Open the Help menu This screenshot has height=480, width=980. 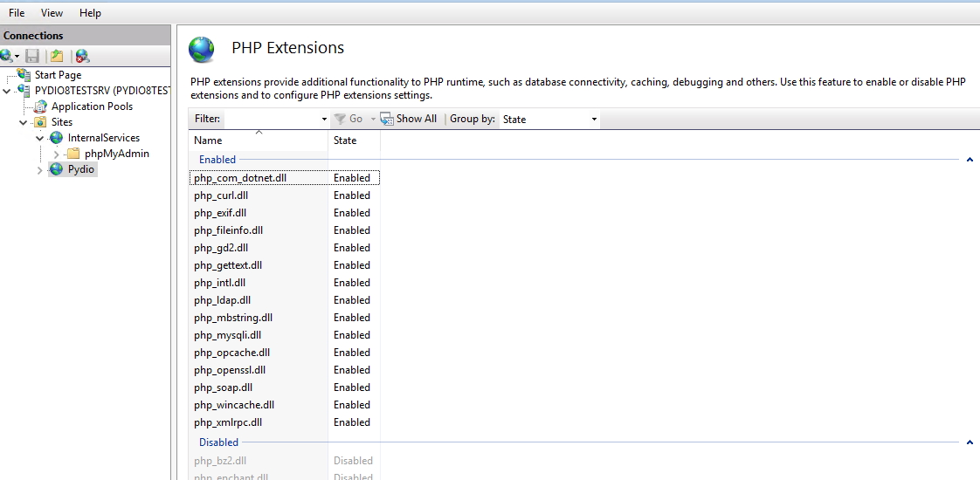[x=90, y=12]
